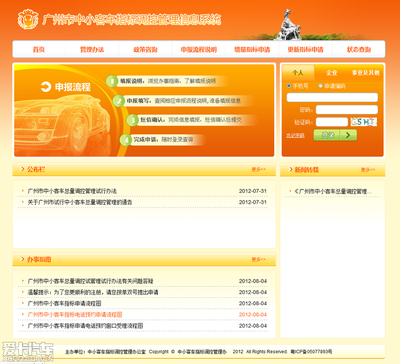
Task: Open the news item 《广州市中小客车总量调控管理...
Action: tap(333, 191)
